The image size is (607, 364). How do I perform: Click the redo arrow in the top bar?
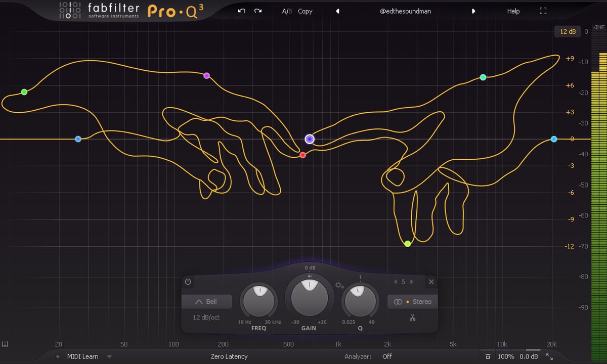258,11
